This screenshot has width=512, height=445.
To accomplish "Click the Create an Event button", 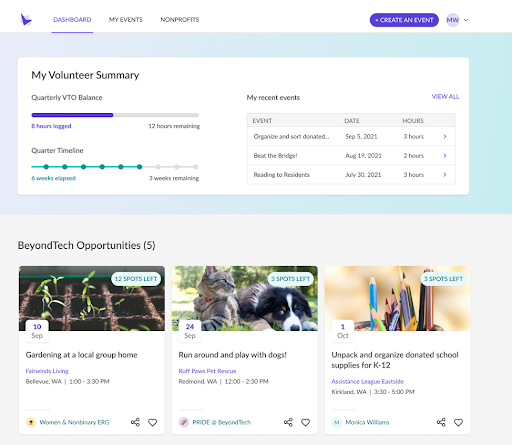I will [x=404, y=20].
